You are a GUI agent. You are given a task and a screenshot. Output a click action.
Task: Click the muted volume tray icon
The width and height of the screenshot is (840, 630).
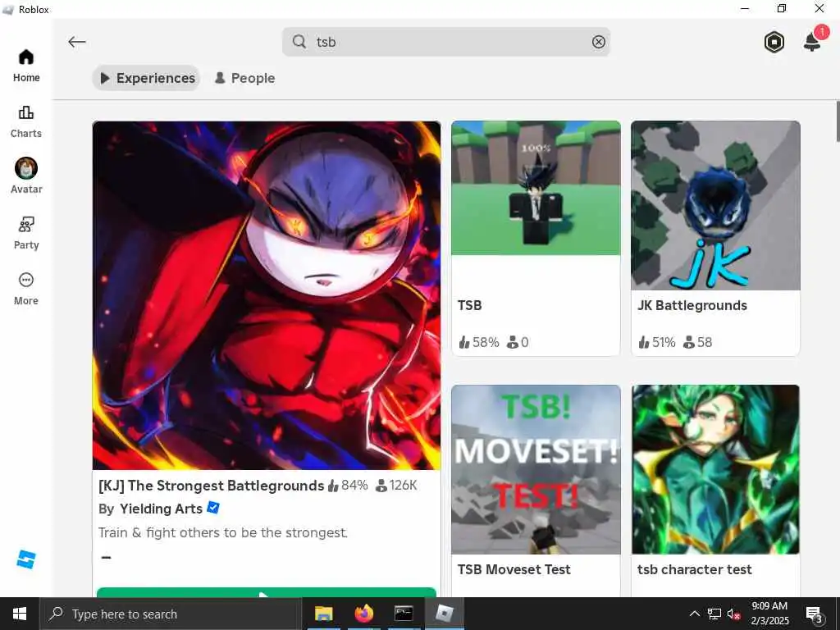pyautogui.click(x=734, y=614)
